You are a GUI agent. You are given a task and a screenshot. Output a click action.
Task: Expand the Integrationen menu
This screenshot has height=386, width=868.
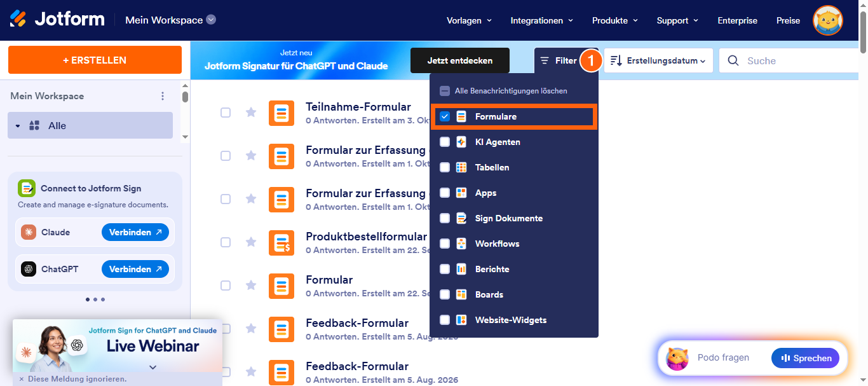point(542,20)
